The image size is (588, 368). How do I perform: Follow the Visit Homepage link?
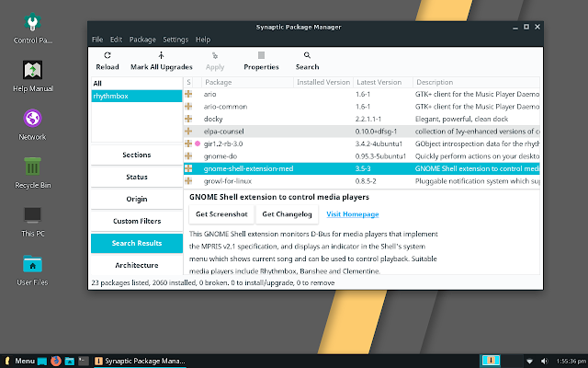[x=353, y=214]
